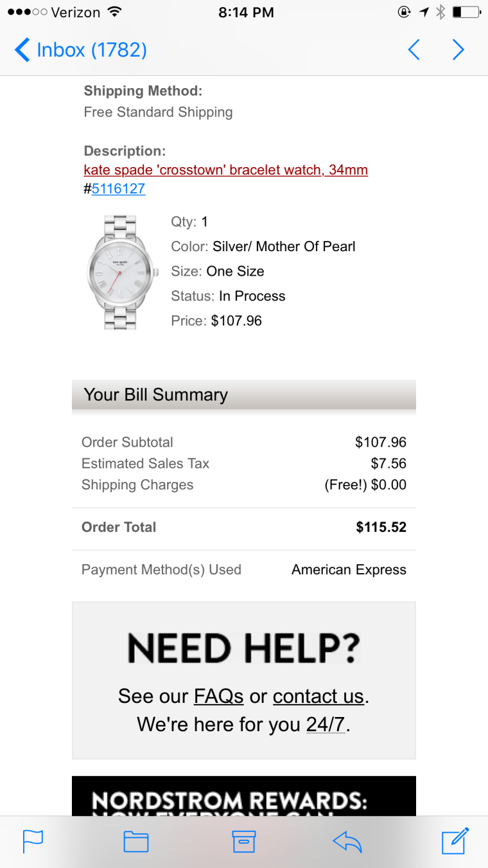The width and height of the screenshot is (488, 868).
Task: Tap the flag icon in bottom toolbar
Action: click(x=33, y=841)
